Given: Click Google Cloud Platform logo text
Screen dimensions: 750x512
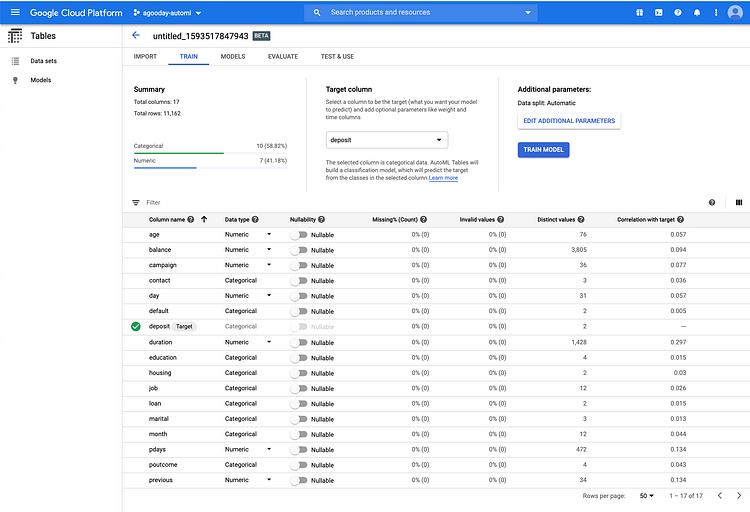Looking at the screenshot, I should click(x=76, y=13).
